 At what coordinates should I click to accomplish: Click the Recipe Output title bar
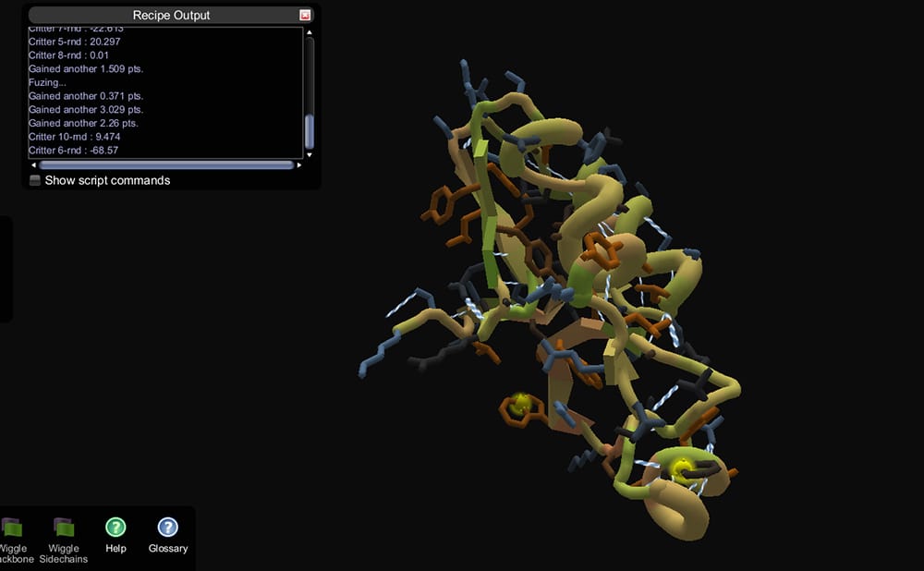(171, 16)
